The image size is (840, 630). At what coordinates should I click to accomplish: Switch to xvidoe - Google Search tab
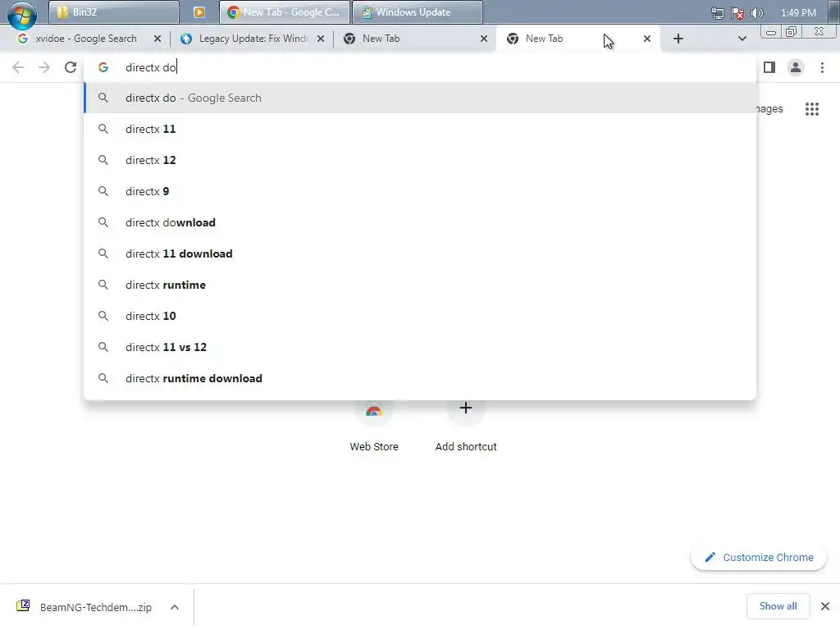click(x=85, y=39)
